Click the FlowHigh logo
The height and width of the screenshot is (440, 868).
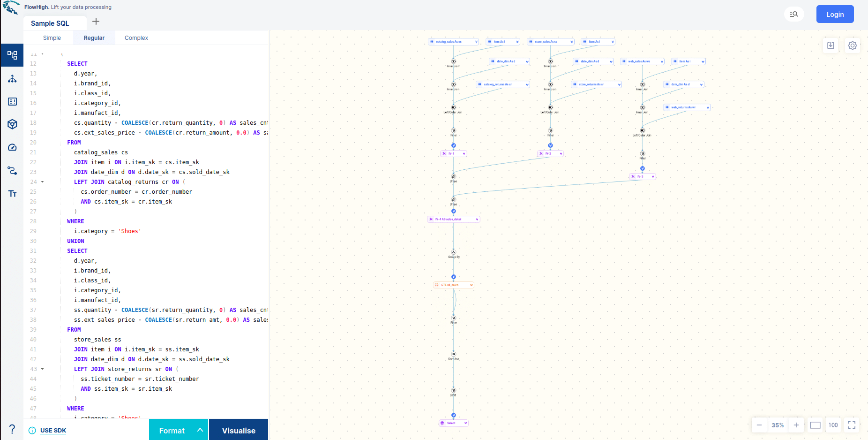[x=11, y=8]
